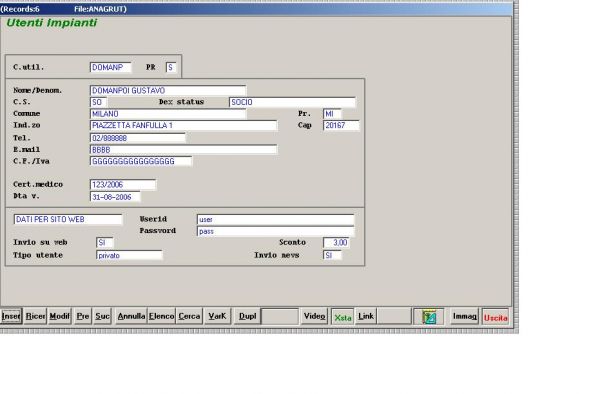Click the Records:6 title text

tap(20, 9)
